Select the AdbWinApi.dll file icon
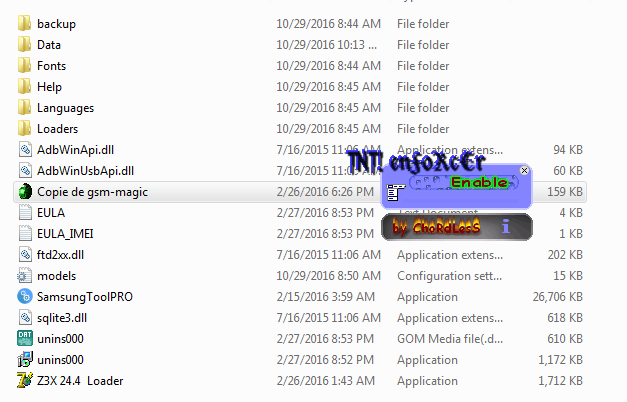627x402 pixels. pos(25,150)
